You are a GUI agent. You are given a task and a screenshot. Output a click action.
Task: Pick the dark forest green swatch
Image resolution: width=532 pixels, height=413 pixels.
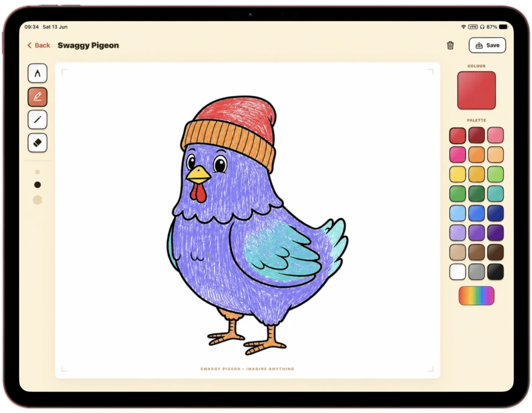click(x=476, y=194)
